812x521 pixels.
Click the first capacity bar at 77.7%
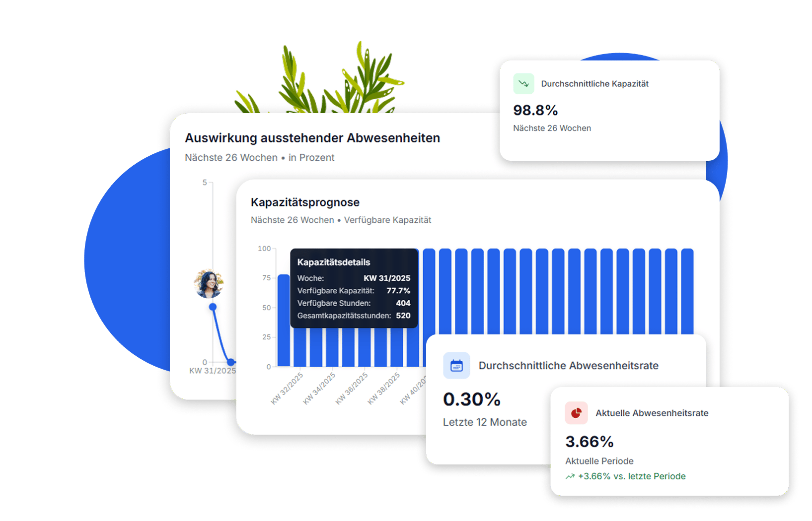tap(284, 321)
